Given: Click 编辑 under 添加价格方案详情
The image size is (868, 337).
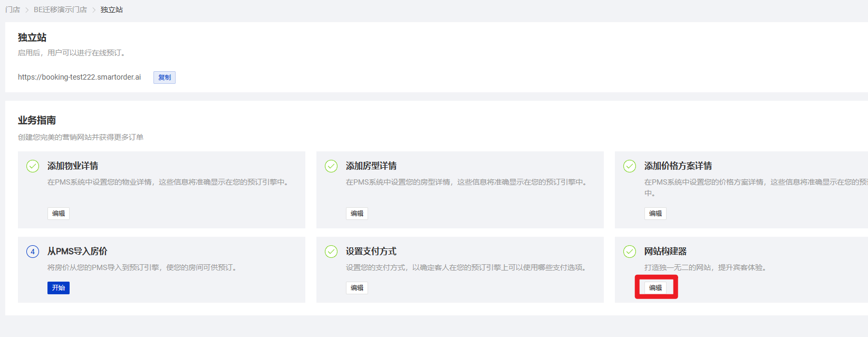Looking at the screenshot, I should pos(655,214).
